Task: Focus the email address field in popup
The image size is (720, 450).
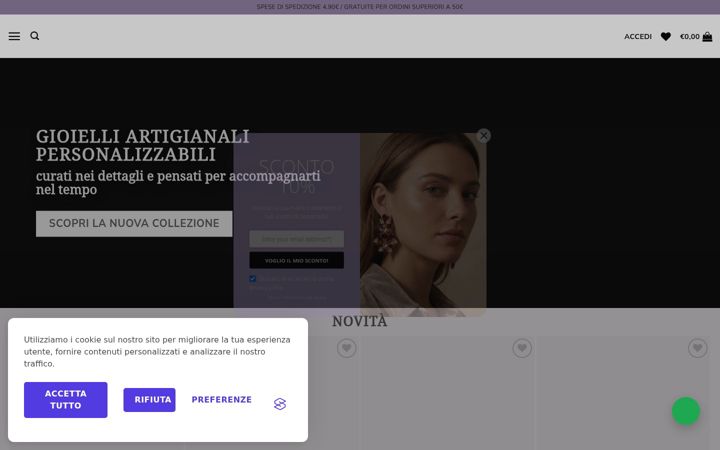Action: coord(297,239)
